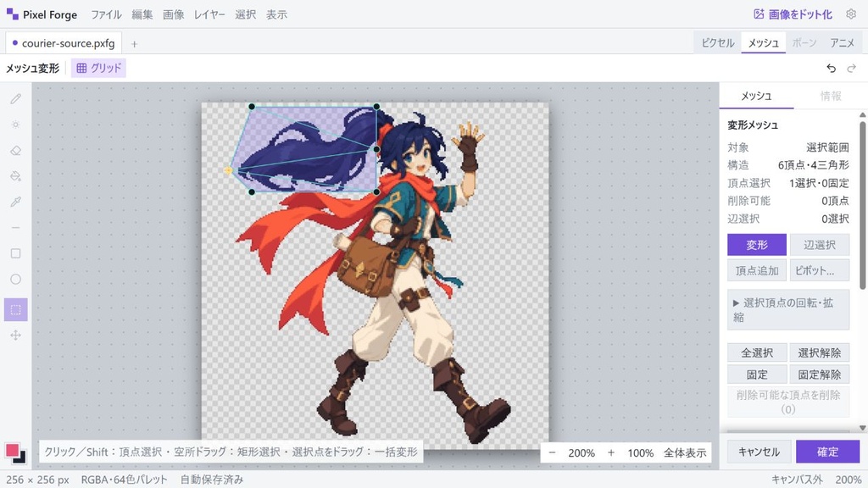
Task: Click 削除可能な頂点を削除 (0) button
Action: click(788, 402)
